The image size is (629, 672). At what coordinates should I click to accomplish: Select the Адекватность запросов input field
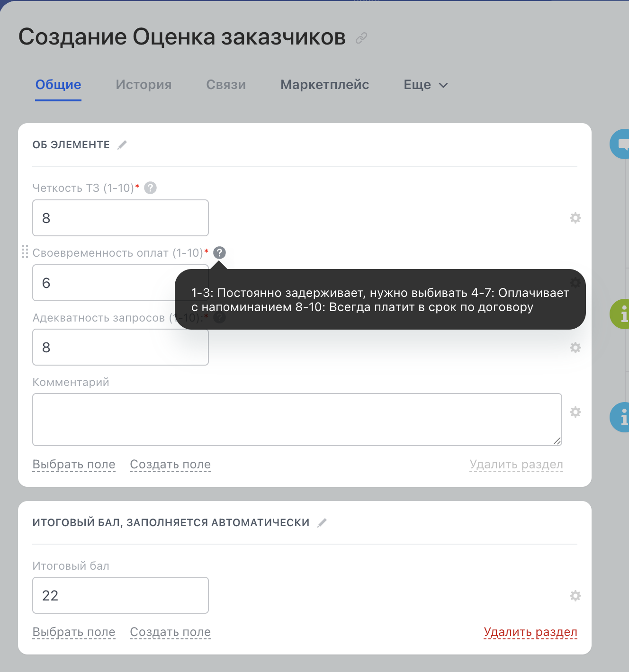click(120, 347)
